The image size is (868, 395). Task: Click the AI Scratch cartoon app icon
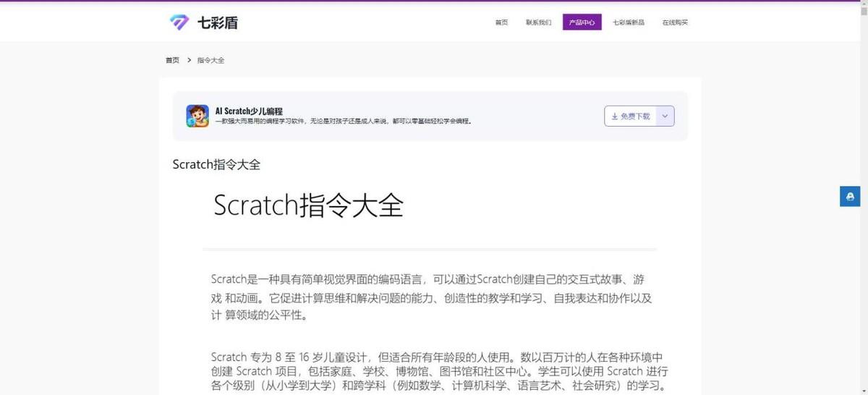197,116
